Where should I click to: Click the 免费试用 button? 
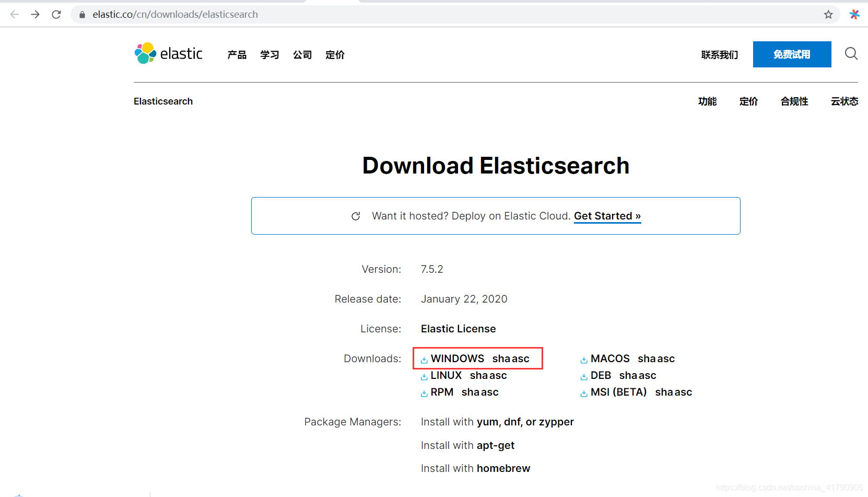click(x=792, y=54)
